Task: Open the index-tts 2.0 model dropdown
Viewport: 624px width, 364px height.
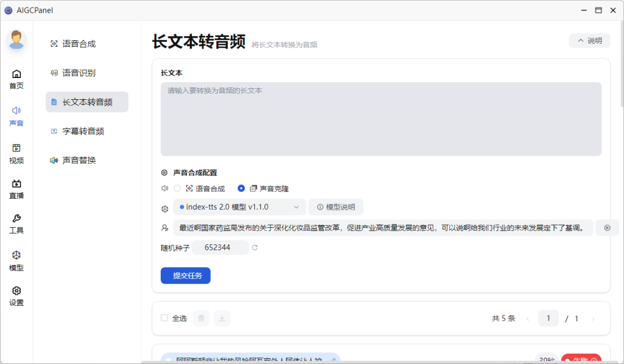Action: (240, 207)
